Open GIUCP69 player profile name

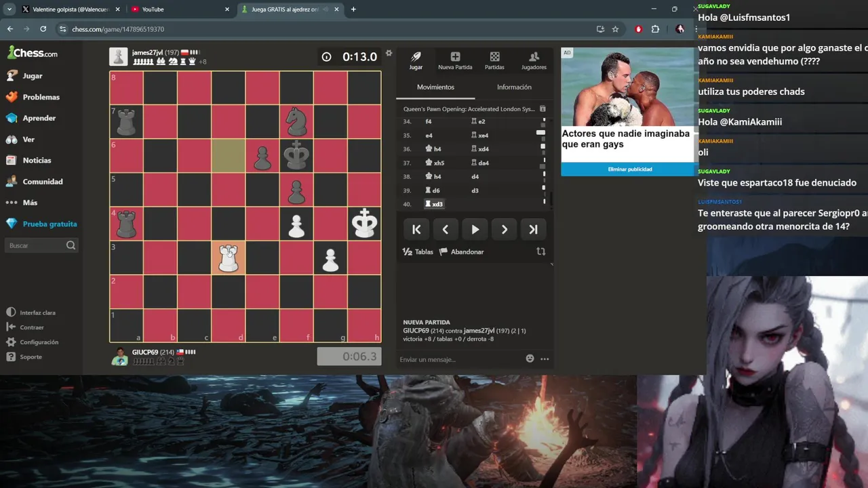[x=145, y=352]
